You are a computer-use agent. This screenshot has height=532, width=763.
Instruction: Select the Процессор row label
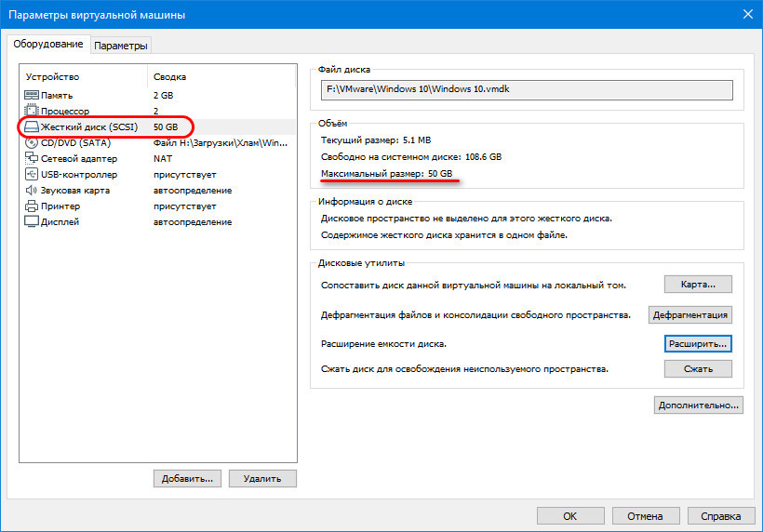(x=65, y=111)
